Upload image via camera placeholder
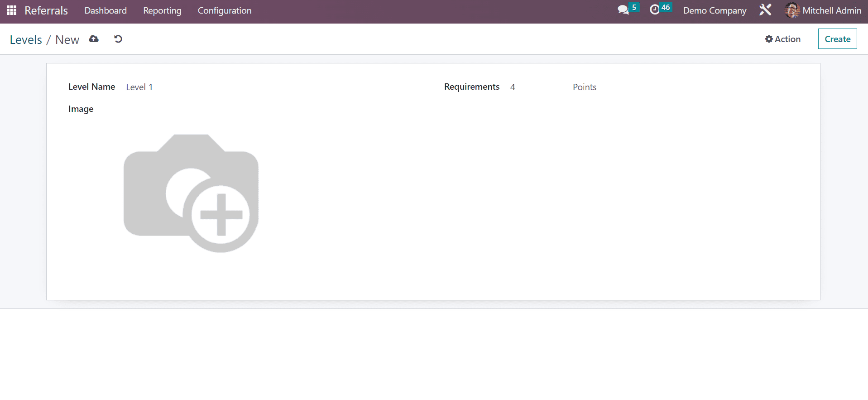The image size is (868, 400). tap(191, 193)
